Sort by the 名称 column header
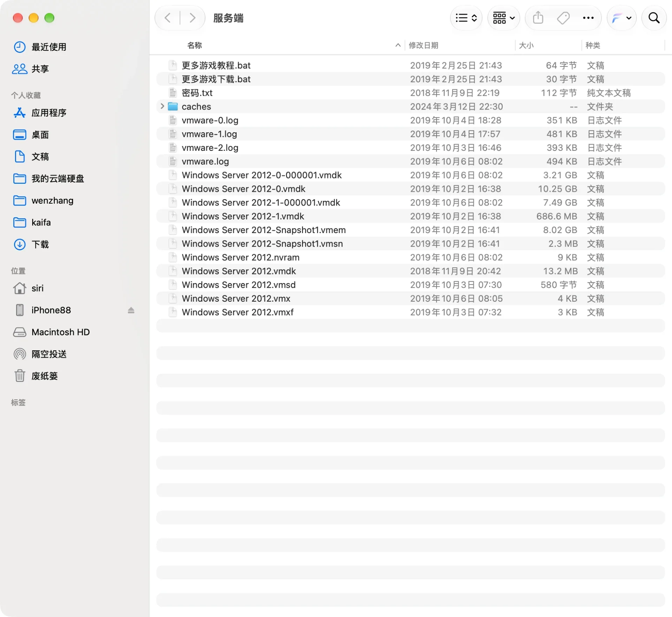The height and width of the screenshot is (617, 672). tap(195, 45)
